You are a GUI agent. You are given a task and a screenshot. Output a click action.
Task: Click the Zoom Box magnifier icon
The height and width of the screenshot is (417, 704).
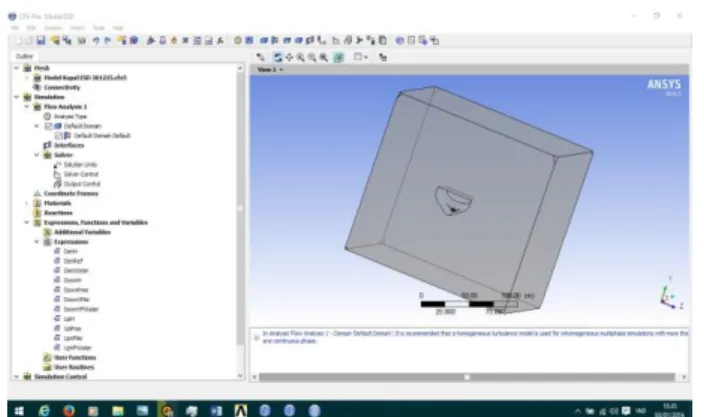[324, 57]
